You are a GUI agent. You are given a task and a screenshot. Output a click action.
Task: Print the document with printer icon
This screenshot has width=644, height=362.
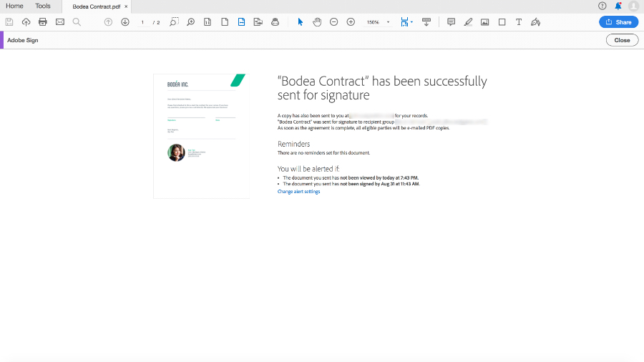tap(43, 22)
